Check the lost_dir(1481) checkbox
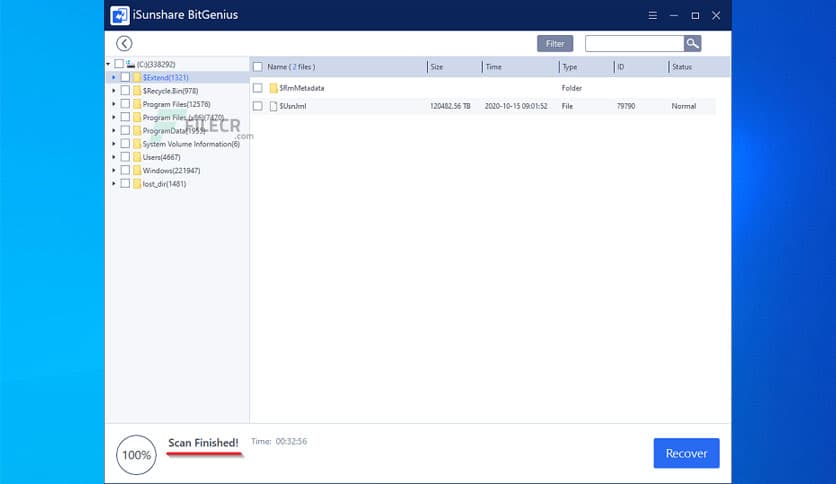This screenshot has height=484, width=836. 125,184
